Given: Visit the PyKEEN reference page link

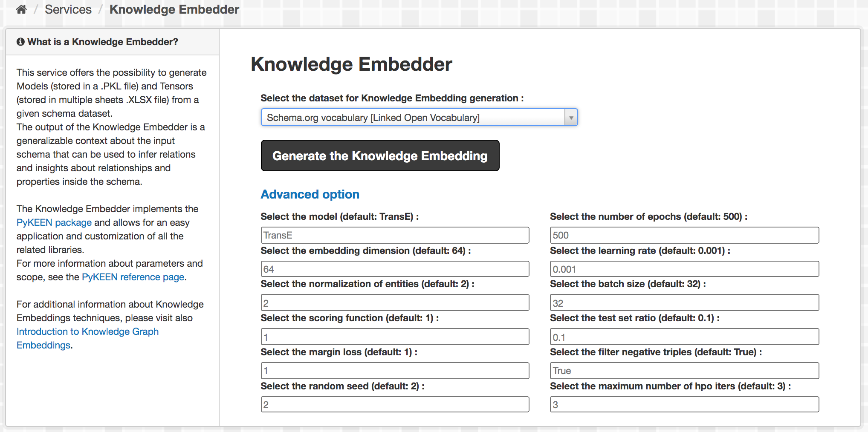Looking at the screenshot, I should pos(133,277).
